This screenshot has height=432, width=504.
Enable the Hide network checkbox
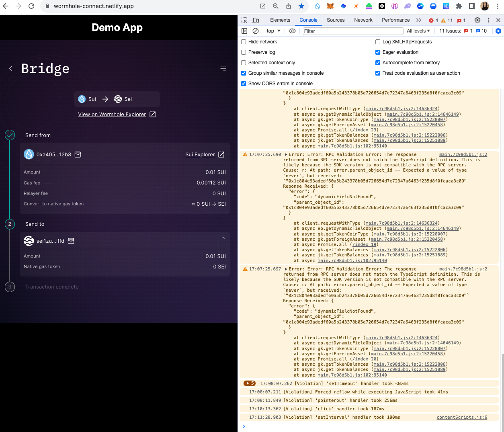point(243,41)
